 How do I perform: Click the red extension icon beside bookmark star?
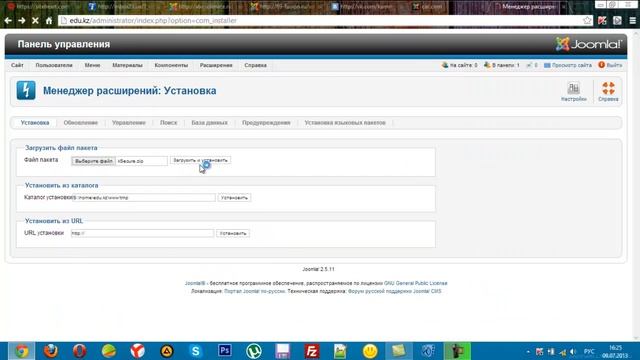click(602, 20)
